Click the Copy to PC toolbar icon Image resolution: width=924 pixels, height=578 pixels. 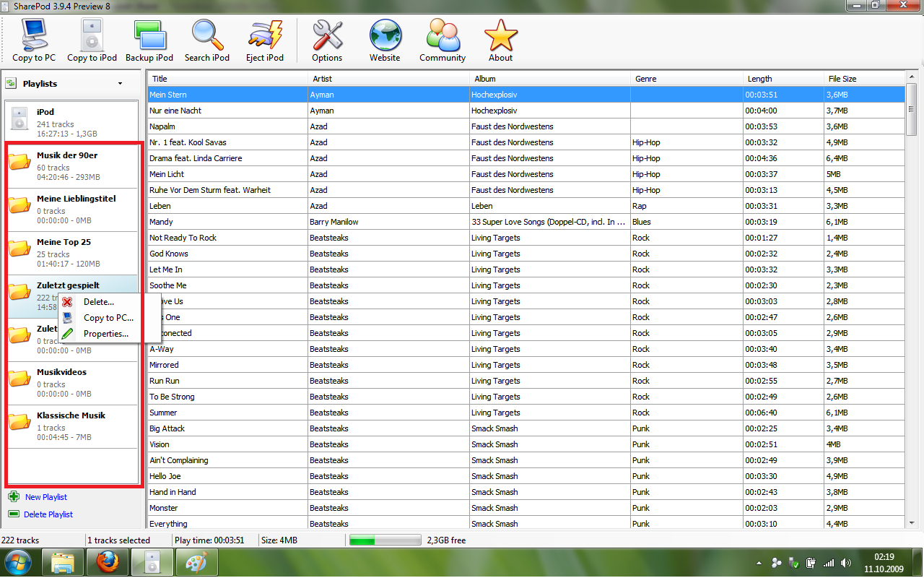coord(33,35)
